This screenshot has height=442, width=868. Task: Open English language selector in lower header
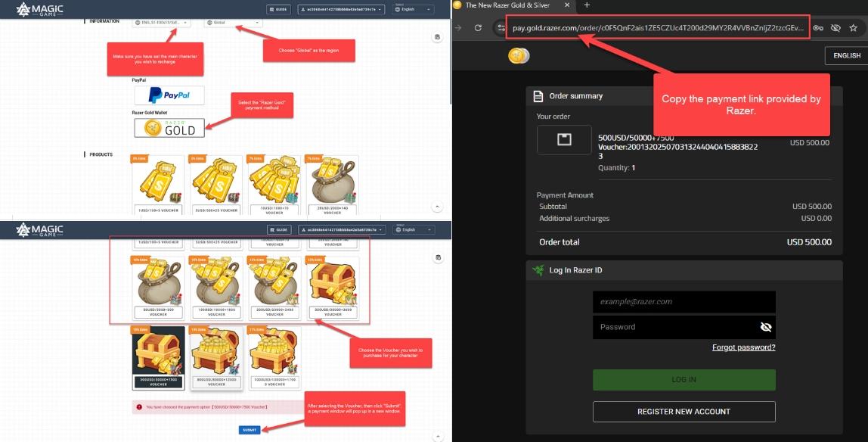coord(414,229)
